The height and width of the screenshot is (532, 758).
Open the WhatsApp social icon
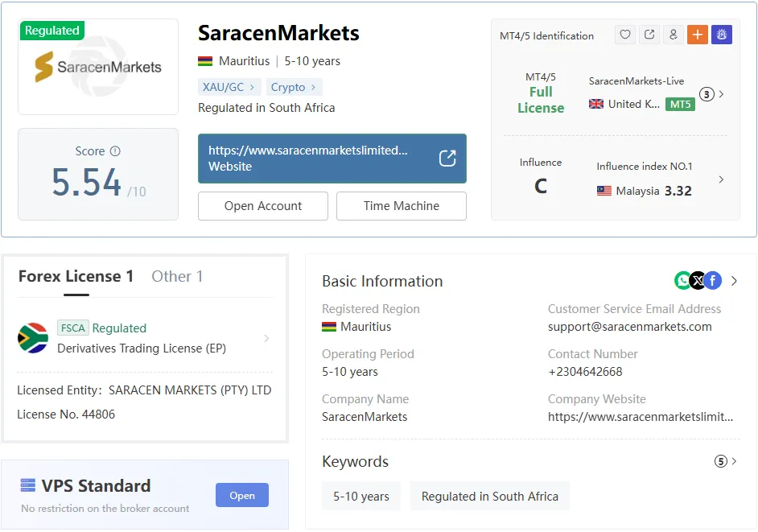point(682,281)
